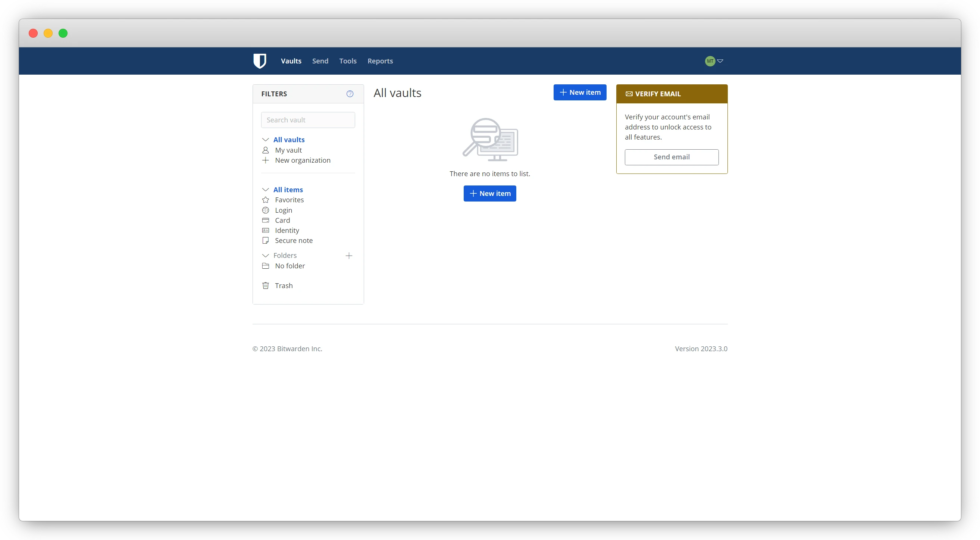Click the MT account avatar
This screenshot has height=540, width=980.
click(x=710, y=61)
